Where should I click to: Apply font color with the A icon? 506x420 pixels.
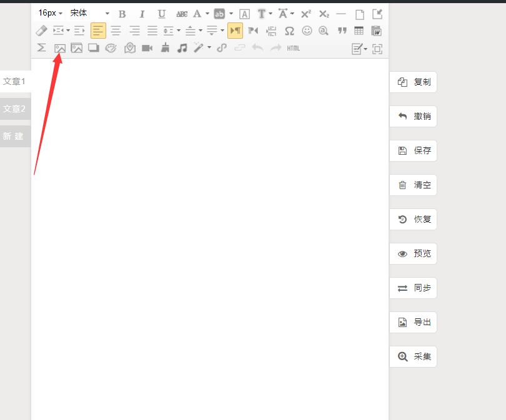tap(197, 14)
